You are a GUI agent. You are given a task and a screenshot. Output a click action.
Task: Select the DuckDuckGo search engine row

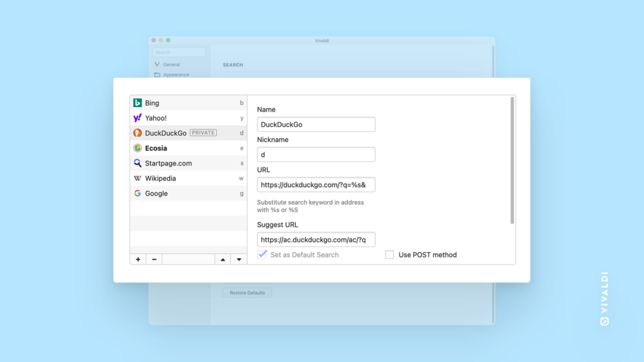[x=189, y=133]
